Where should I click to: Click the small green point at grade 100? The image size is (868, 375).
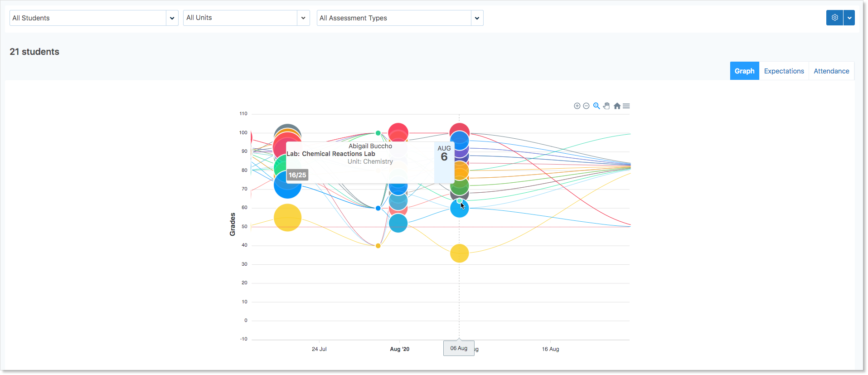point(378,133)
